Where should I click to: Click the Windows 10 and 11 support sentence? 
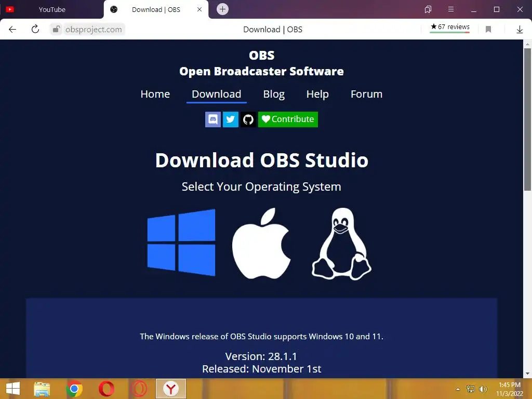[262, 337]
